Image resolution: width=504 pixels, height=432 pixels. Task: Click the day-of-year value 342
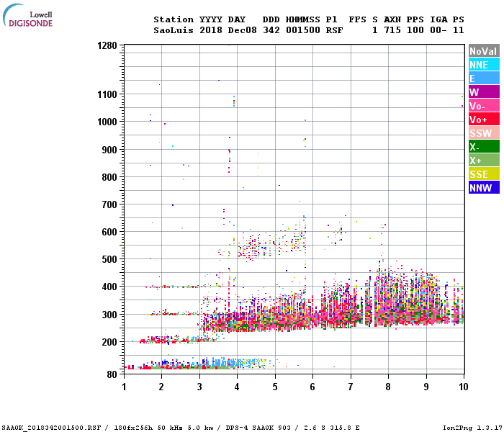click(x=271, y=30)
